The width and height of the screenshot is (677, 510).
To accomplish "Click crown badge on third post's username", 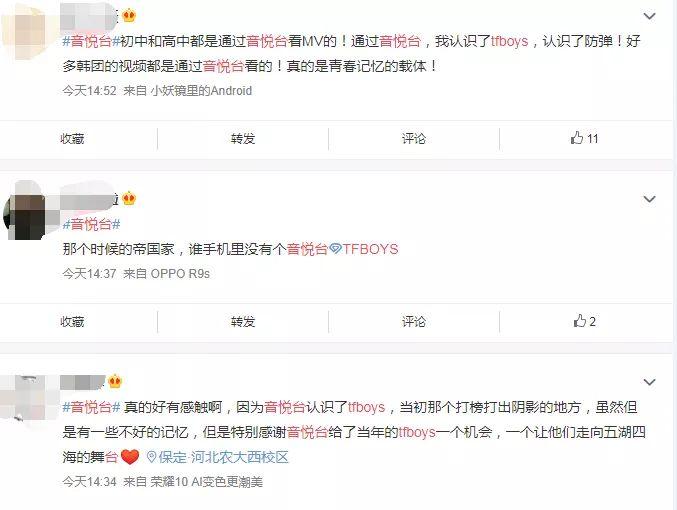I will tap(115, 381).
